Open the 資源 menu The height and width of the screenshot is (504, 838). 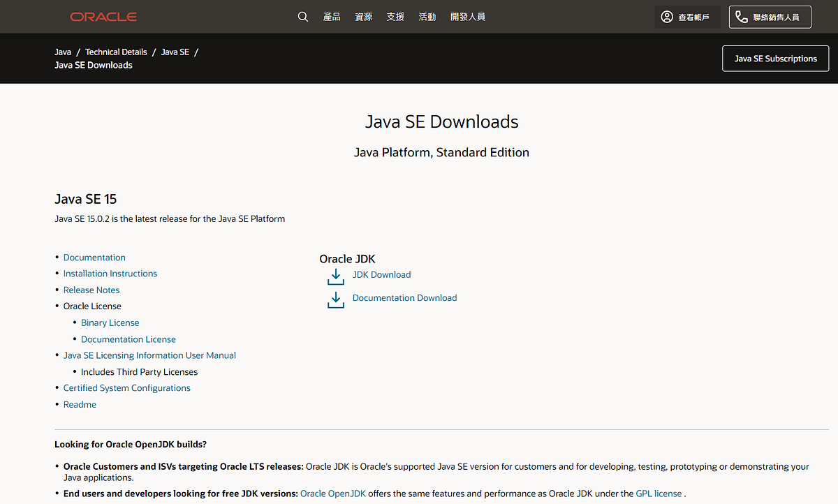coord(363,17)
